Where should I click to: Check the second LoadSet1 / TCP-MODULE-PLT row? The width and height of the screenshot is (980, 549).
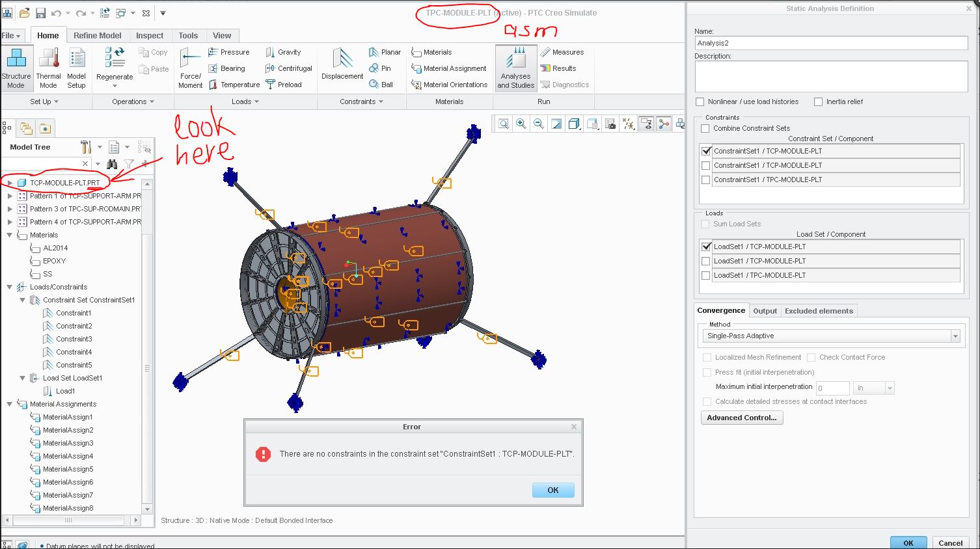click(706, 261)
